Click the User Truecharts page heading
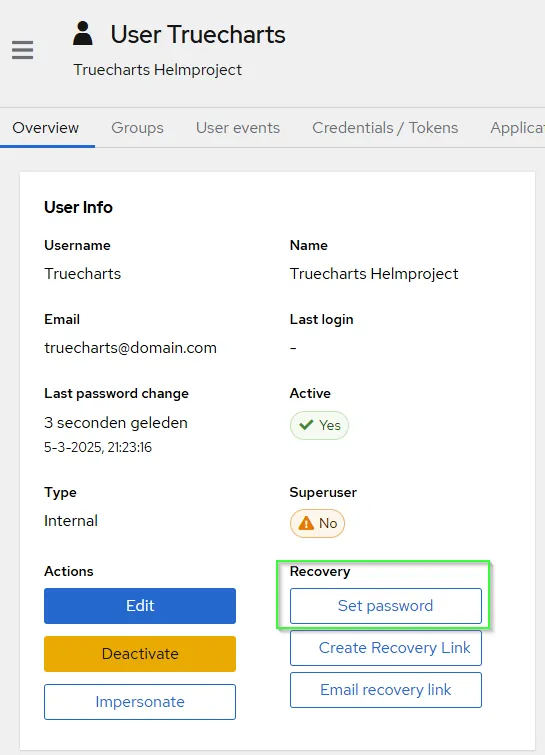 coord(198,35)
